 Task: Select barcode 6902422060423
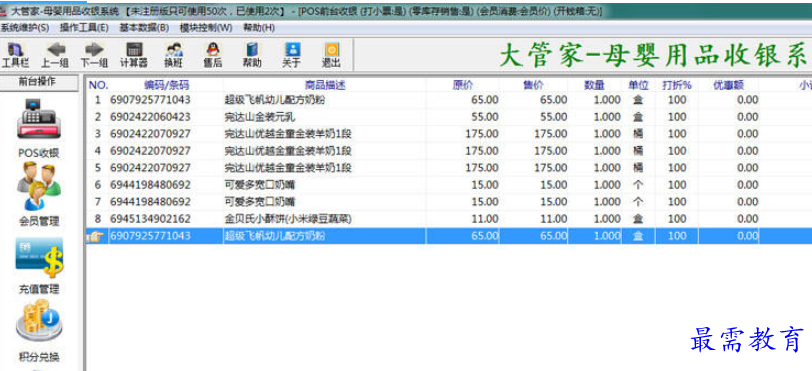click(x=150, y=117)
